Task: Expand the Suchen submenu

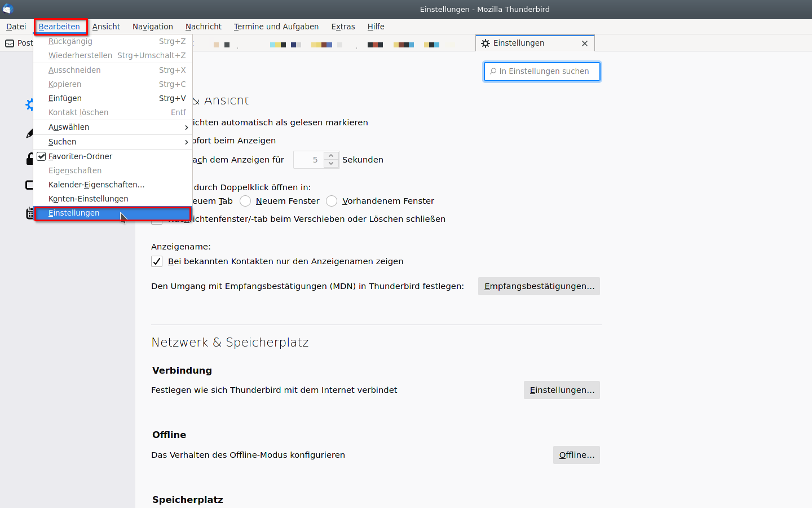Action: tap(113, 142)
